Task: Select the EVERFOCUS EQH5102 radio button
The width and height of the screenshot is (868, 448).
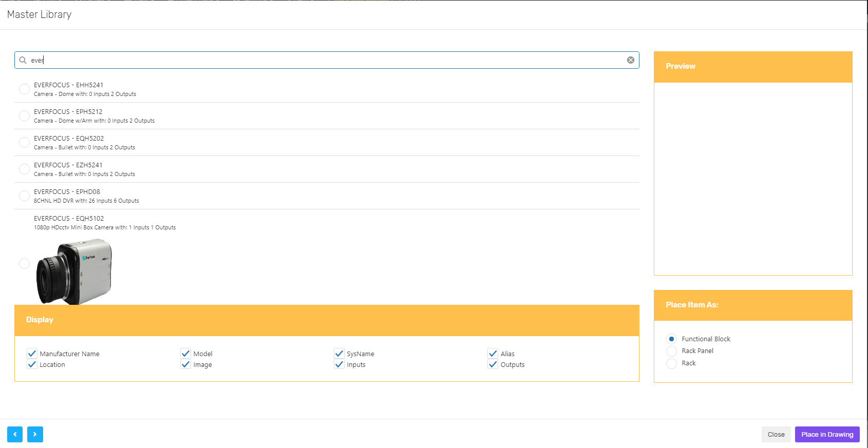Action: pyautogui.click(x=24, y=263)
